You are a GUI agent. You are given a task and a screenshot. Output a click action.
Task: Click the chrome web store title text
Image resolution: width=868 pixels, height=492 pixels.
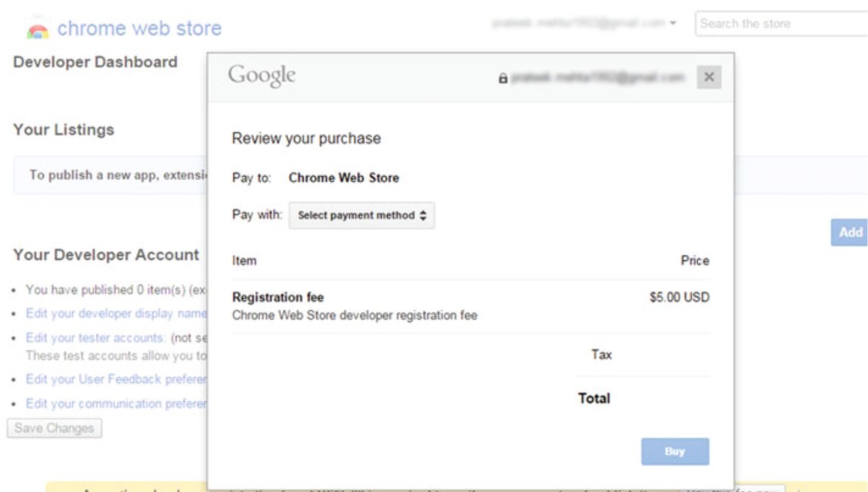pyautogui.click(x=139, y=28)
